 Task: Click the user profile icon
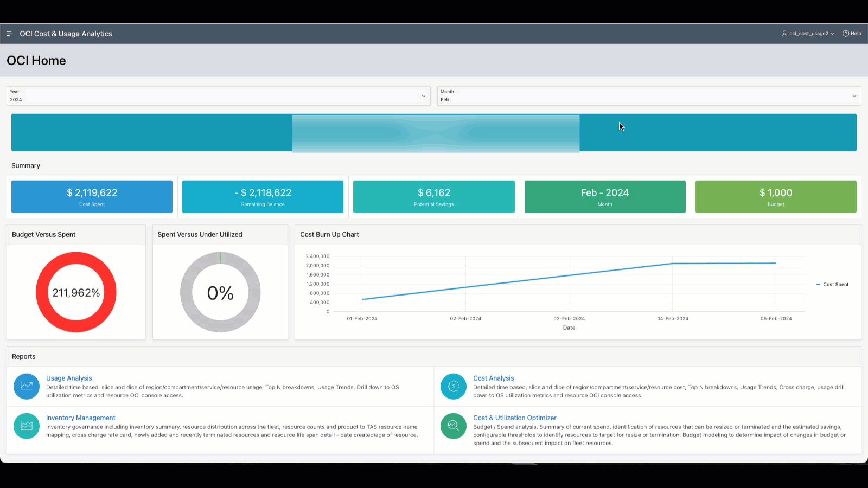[x=783, y=33]
